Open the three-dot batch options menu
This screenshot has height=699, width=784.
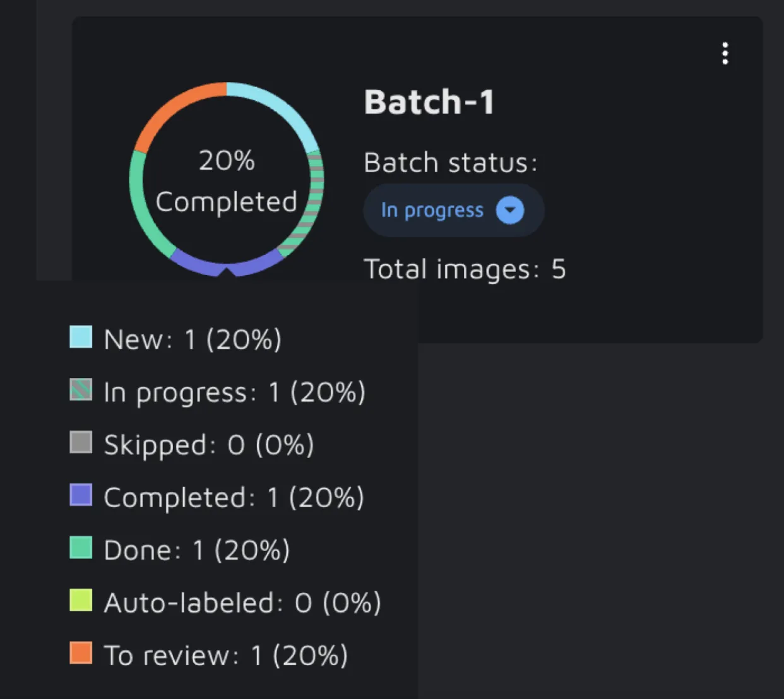click(725, 54)
